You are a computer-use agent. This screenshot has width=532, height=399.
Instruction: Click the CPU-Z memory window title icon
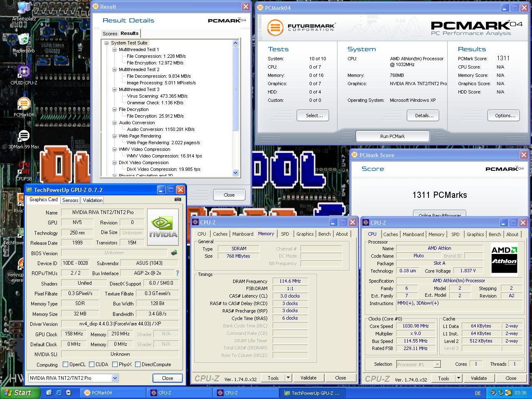click(x=196, y=222)
